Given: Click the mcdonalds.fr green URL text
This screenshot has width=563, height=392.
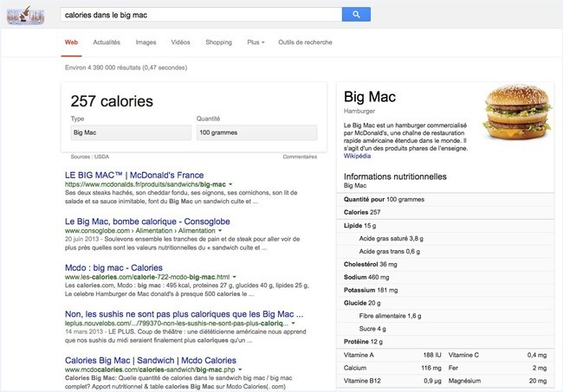Looking at the screenshot, I should coord(146,184).
